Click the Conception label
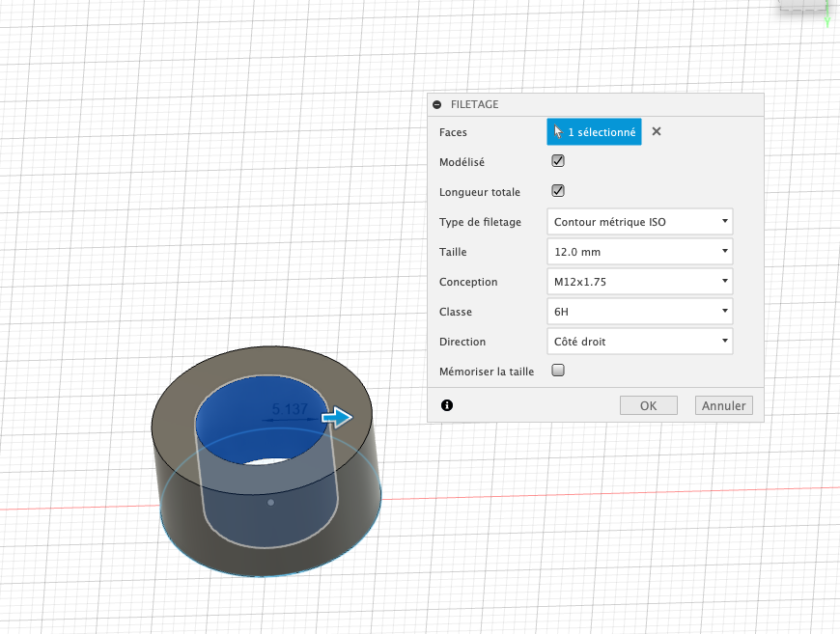 click(x=468, y=282)
